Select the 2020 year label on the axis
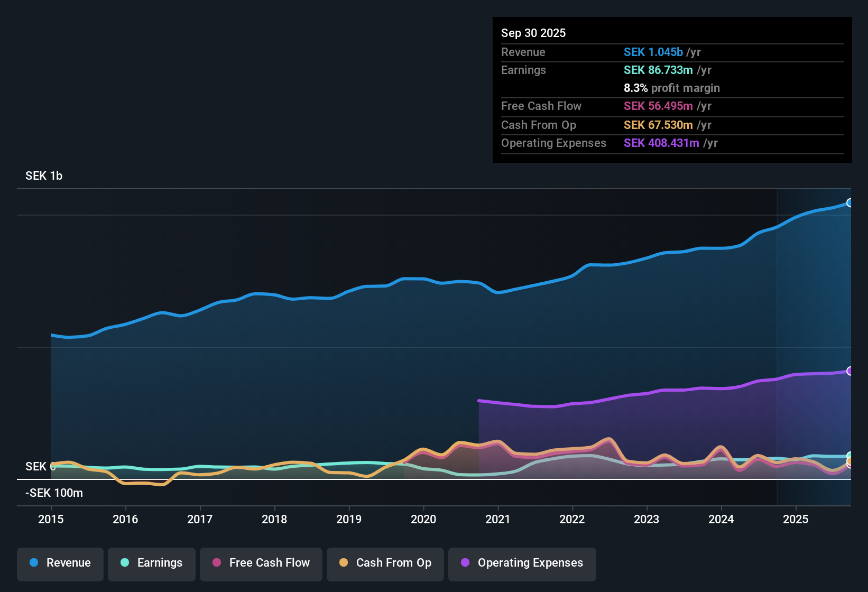 (423, 520)
